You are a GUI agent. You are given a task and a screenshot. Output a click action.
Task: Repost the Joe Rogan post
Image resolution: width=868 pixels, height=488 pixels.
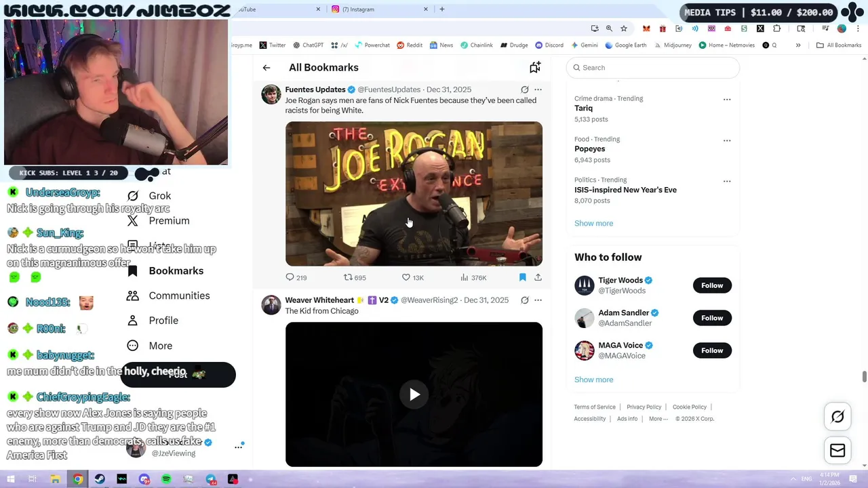click(x=355, y=277)
